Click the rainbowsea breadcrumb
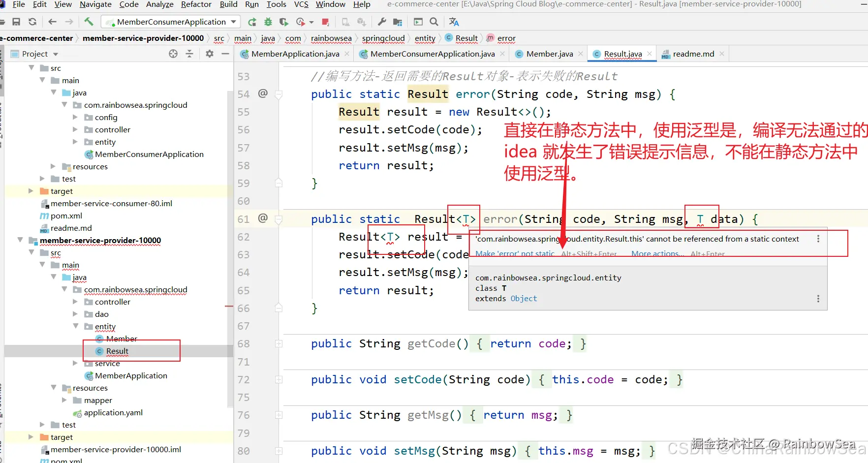This screenshot has height=463, width=868. coord(331,38)
